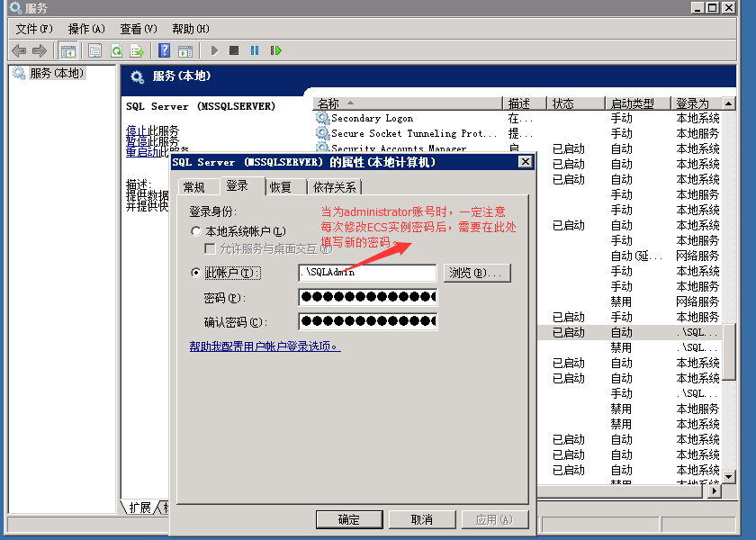Click the Restart Service toolbar icon
The image size is (756, 540).
[x=276, y=50]
